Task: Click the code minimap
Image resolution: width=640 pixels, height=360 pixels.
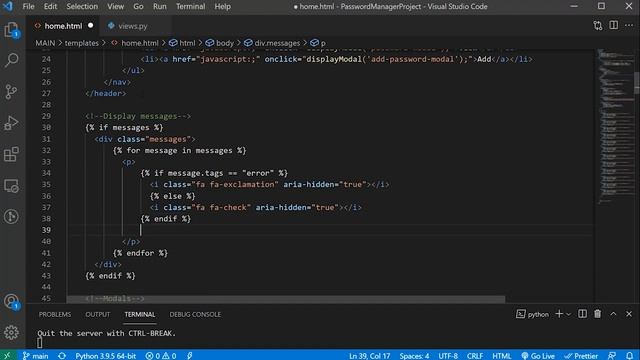Action: 616,127
